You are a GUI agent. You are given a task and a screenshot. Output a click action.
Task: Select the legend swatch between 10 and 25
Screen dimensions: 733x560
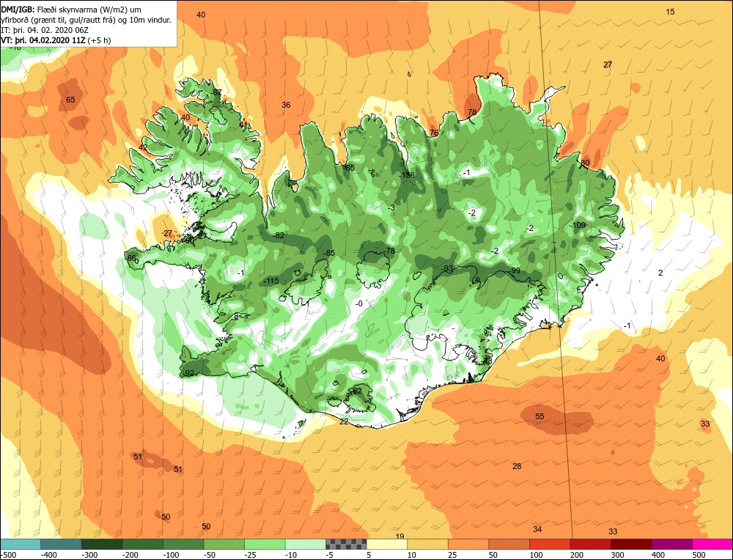[x=428, y=544]
